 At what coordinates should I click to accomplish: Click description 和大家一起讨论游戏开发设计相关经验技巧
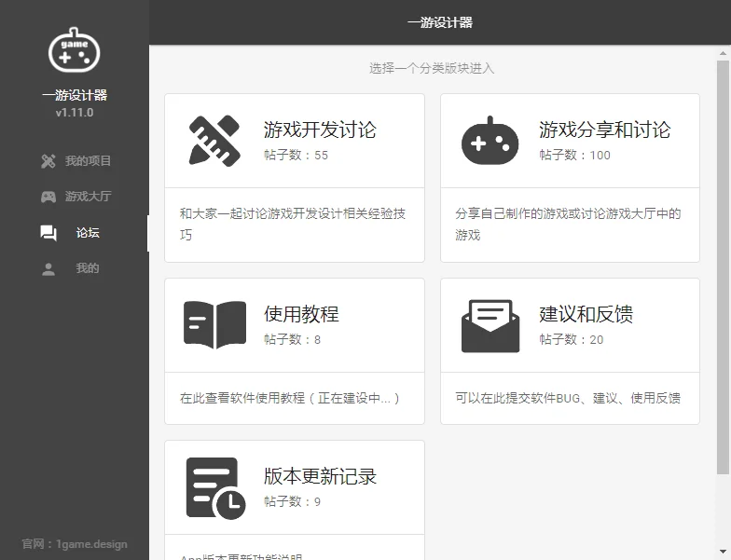293,224
